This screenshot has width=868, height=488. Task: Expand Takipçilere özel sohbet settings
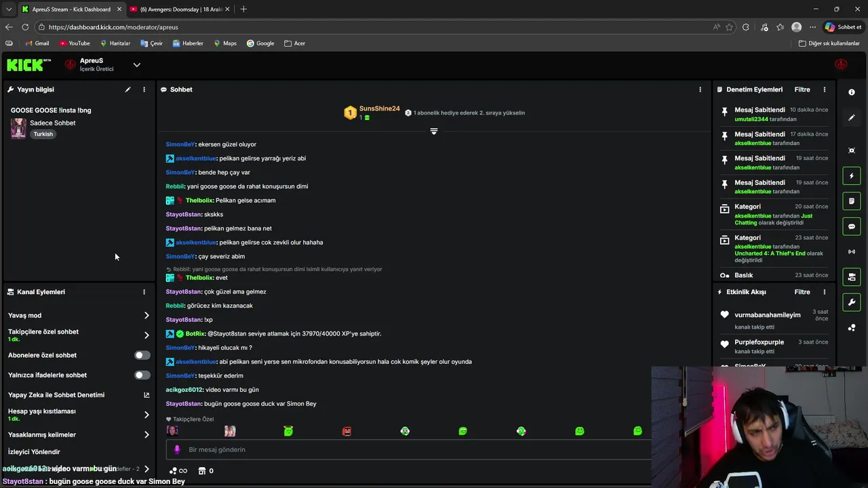[x=146, y=335]
